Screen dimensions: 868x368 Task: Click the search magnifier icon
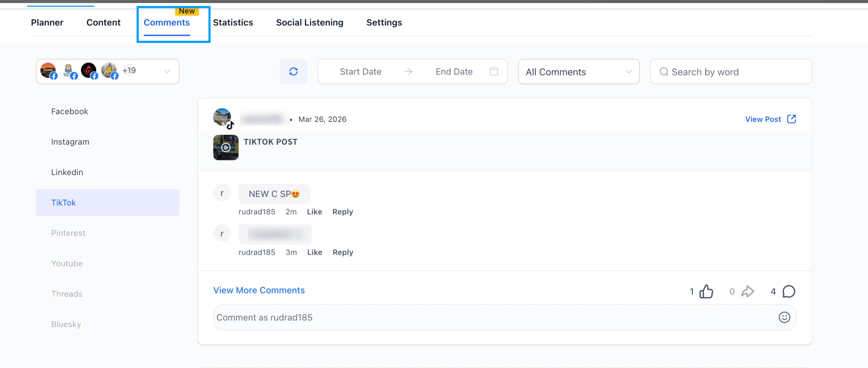(x=663, y=71)
